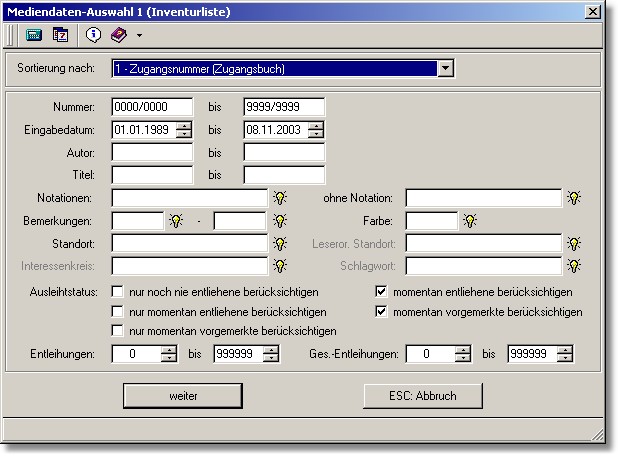Click the lightbulb next to Farbe field
The width and height of the screenshot is (618, 456).
tap(470, 220)
